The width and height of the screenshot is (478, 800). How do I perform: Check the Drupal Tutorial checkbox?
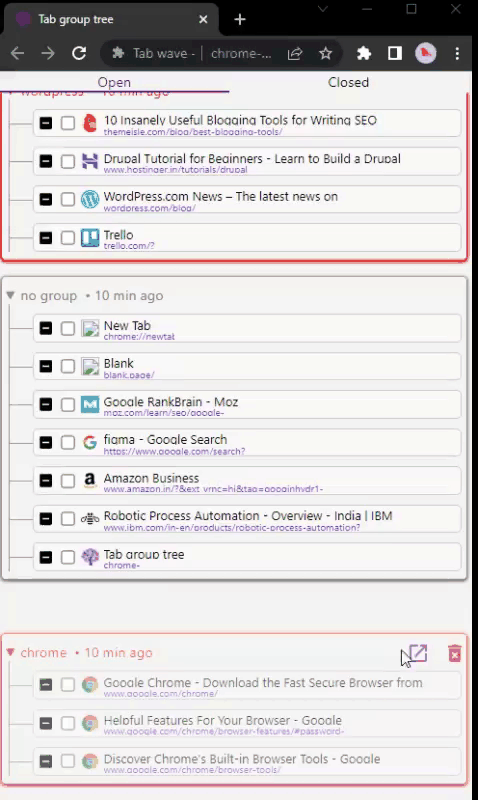[x=68, y=161]
